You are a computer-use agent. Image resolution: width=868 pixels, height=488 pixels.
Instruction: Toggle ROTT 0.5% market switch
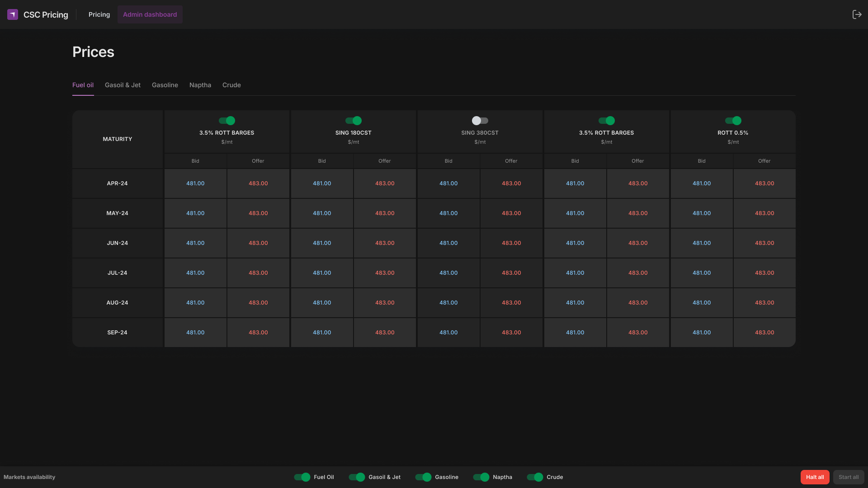click(x=733, y=121)
